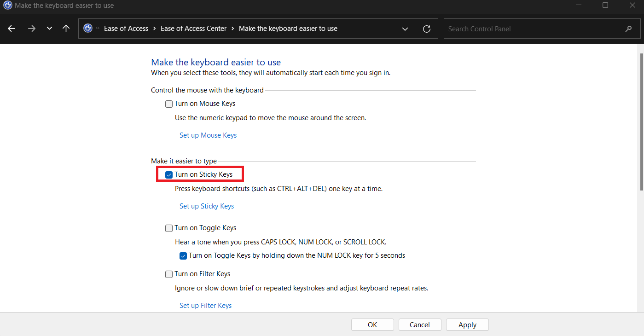Enable Turn on Toggle Keys checkbox
This screenshot has height=336, width=644.
coord(169,228)
